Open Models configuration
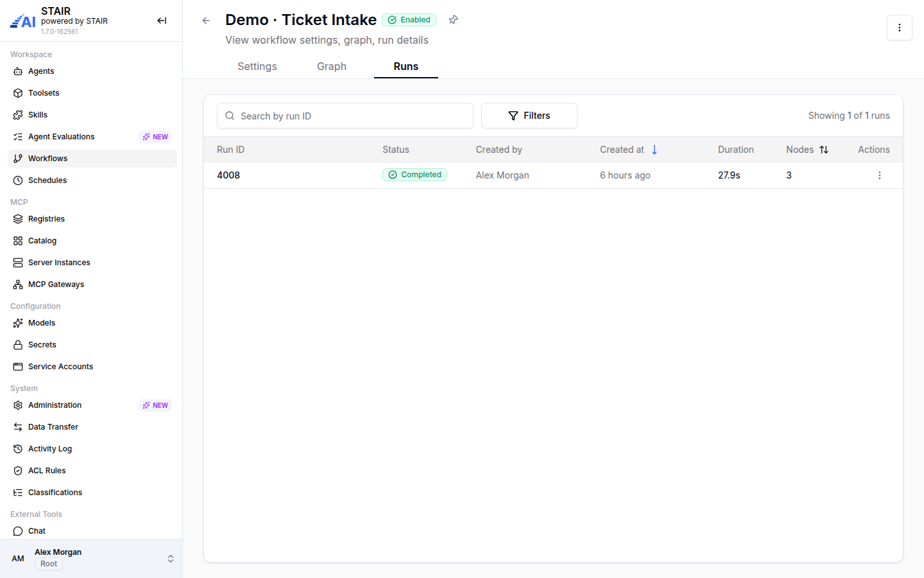This screenshot has width=924, height=578. 92,323
